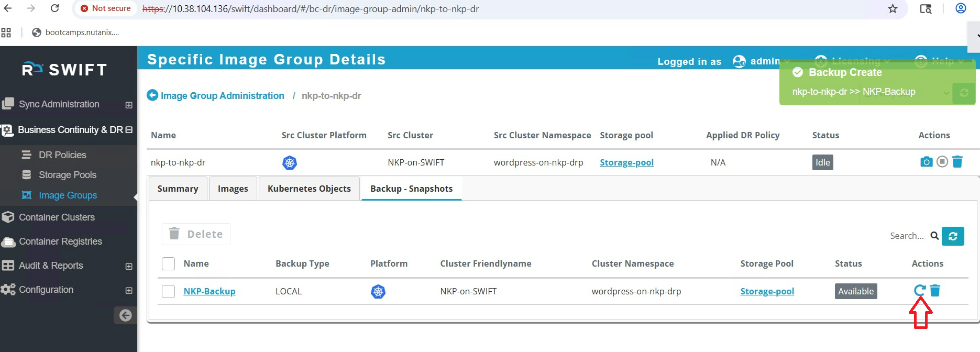Image resolution: width=980 pixels, height=352 pixels.
Task: Expand Audit & Reports menu
Action: [x=129, y=266]
